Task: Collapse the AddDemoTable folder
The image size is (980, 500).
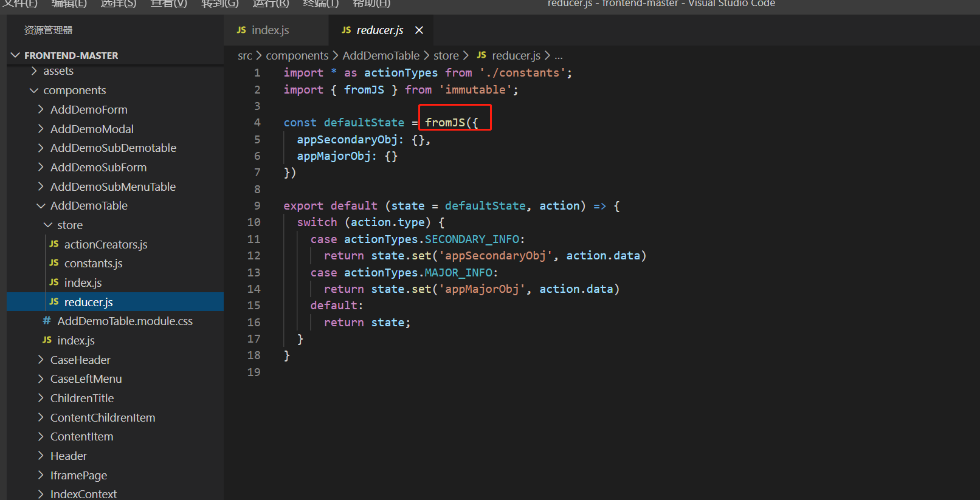Action: coord(41,206)
